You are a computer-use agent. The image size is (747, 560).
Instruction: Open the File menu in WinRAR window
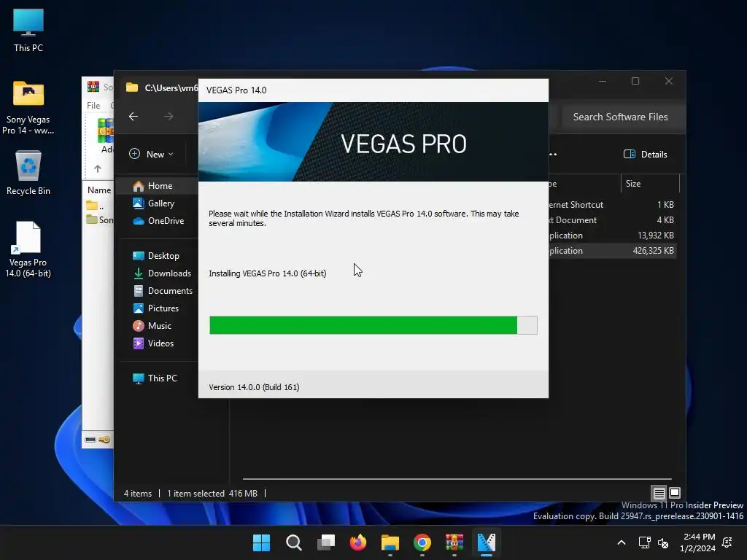(93, 105)
